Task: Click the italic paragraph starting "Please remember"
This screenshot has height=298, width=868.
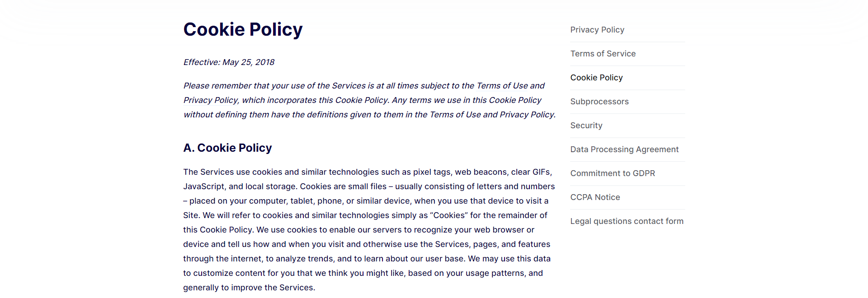Action: [x=369, y=100]
